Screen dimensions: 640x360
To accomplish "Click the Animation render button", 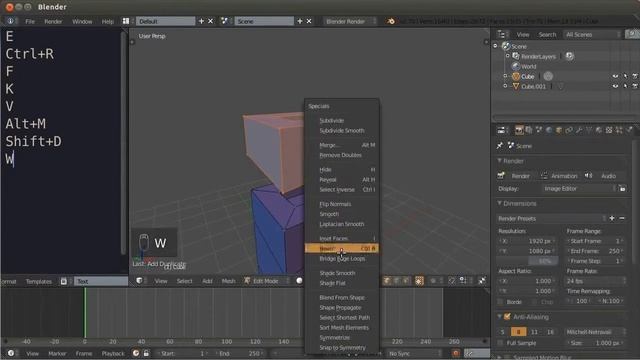I will 559,176.
